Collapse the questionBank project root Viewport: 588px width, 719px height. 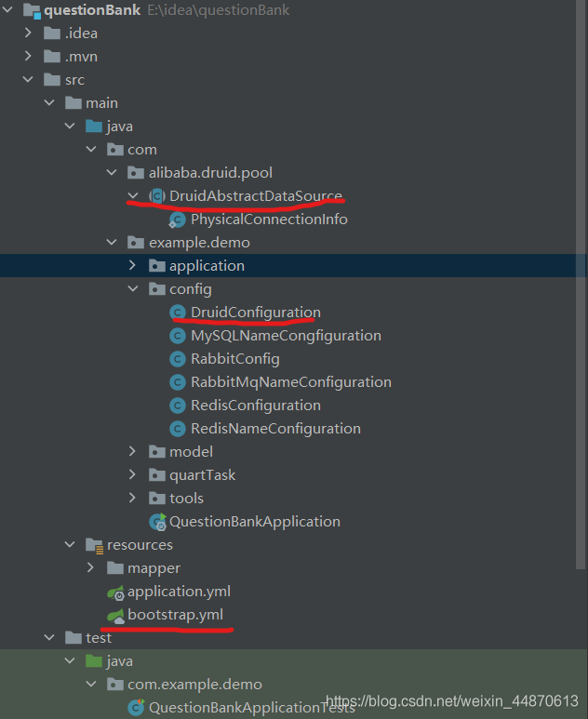coord(7,9)
